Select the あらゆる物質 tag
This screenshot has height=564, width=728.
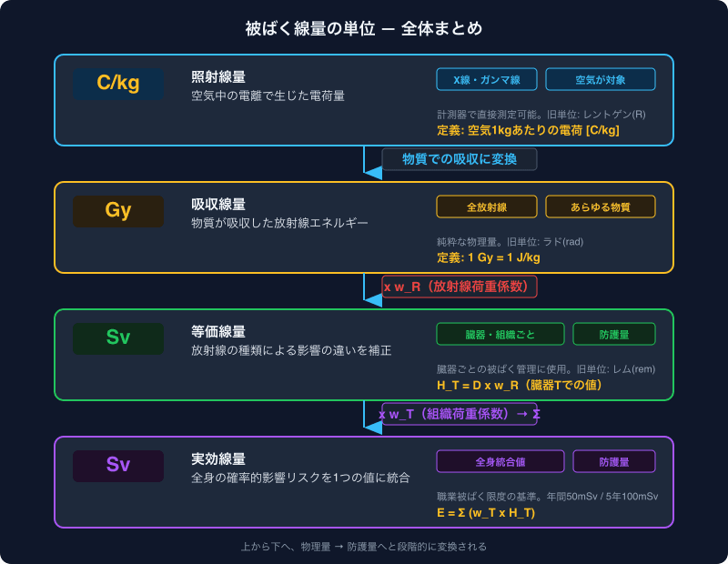tap(601, 206)
